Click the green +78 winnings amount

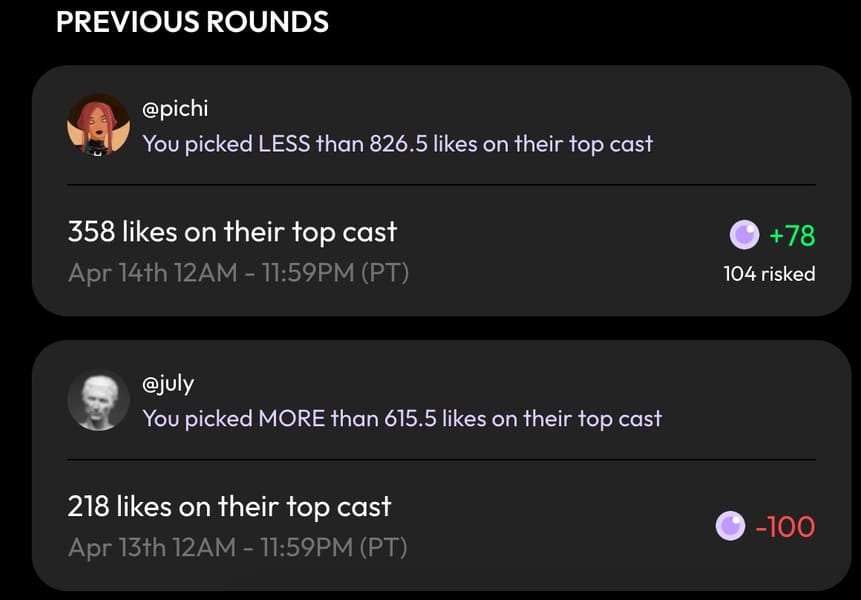(x=792, y=236)
